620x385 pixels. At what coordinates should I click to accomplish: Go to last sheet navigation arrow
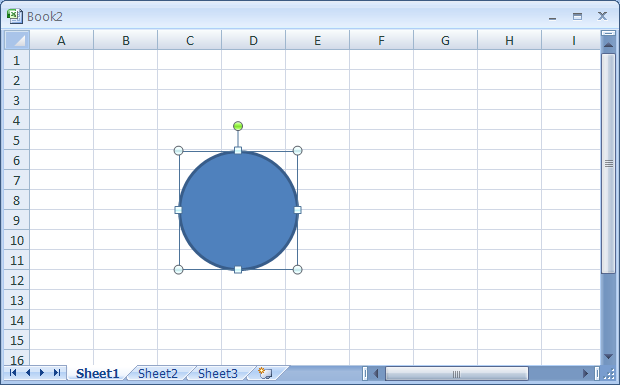tap(57, 372)
